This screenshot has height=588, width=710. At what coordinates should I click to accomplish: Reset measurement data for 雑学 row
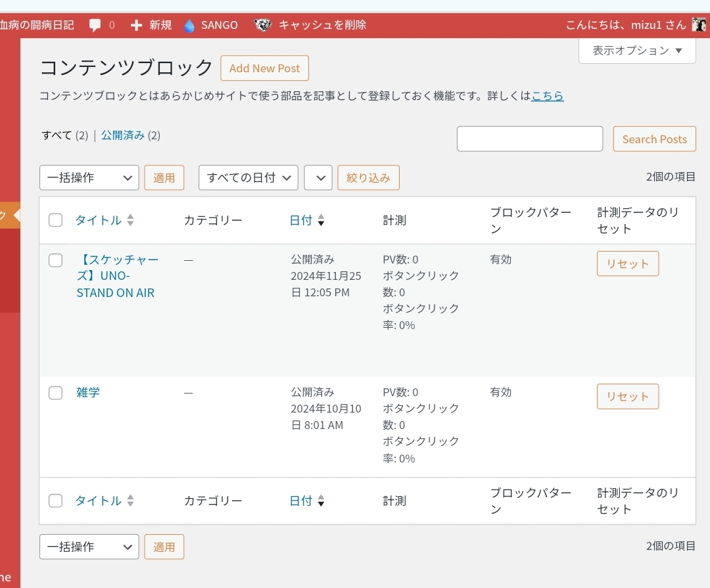tap(628, 397)
